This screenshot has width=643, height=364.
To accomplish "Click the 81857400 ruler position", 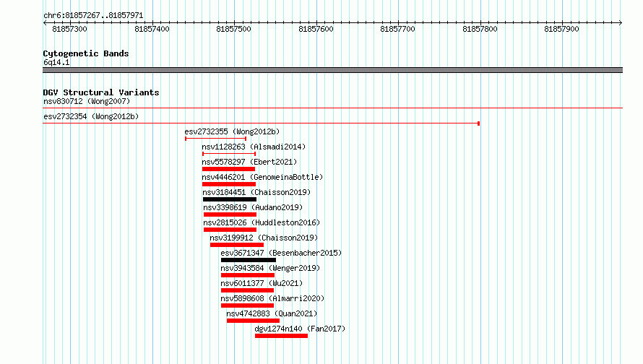I will coord(152,29).
